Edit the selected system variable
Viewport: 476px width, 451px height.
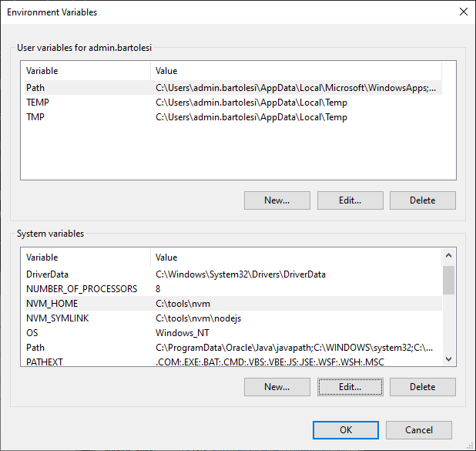tap(350, 387)
